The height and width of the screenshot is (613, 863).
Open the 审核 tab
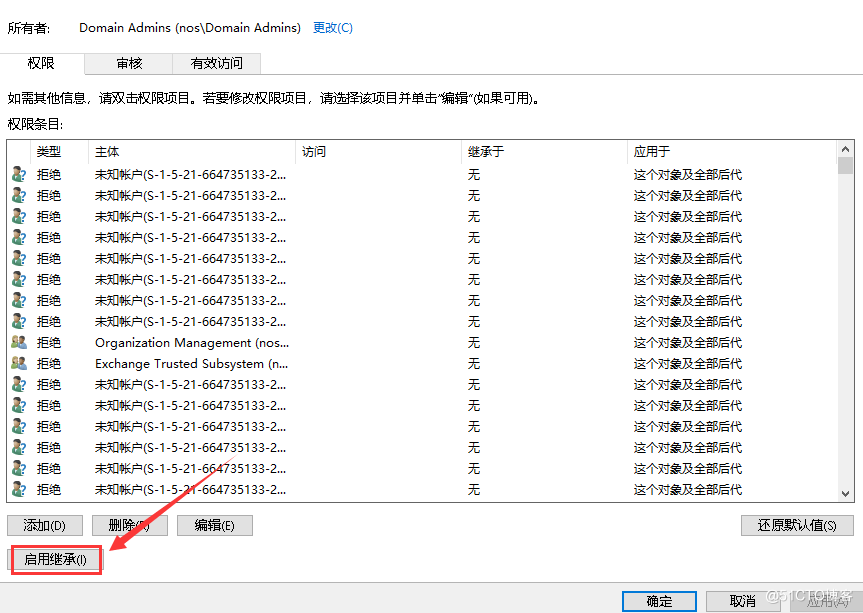coord(129,64)
